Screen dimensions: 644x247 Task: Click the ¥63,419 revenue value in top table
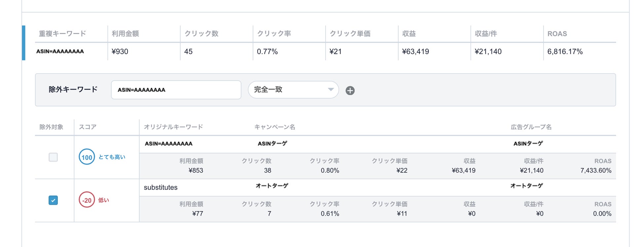pyautogui.click(x=415, y=52)
